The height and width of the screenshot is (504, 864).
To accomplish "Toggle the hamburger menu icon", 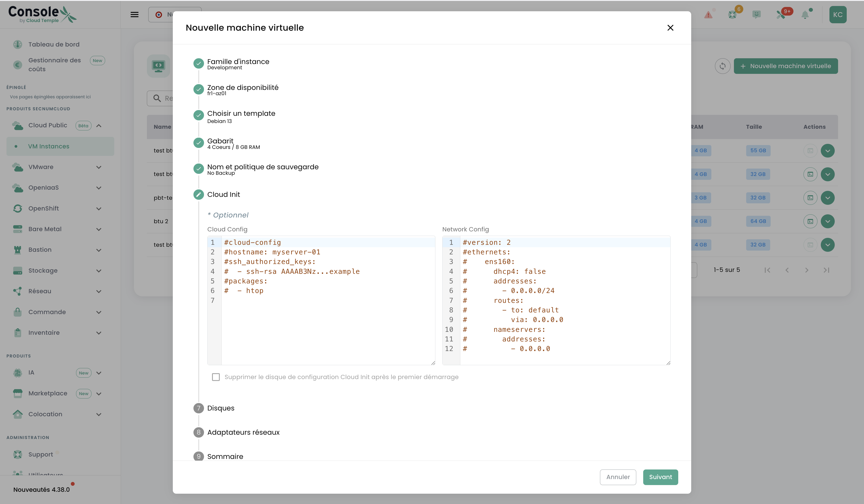I will 134,14.
